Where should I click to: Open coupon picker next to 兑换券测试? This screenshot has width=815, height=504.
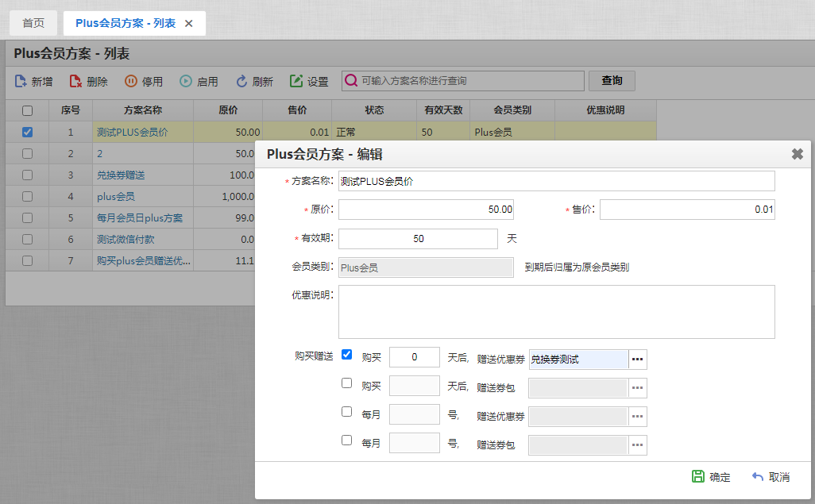[638, 359]
